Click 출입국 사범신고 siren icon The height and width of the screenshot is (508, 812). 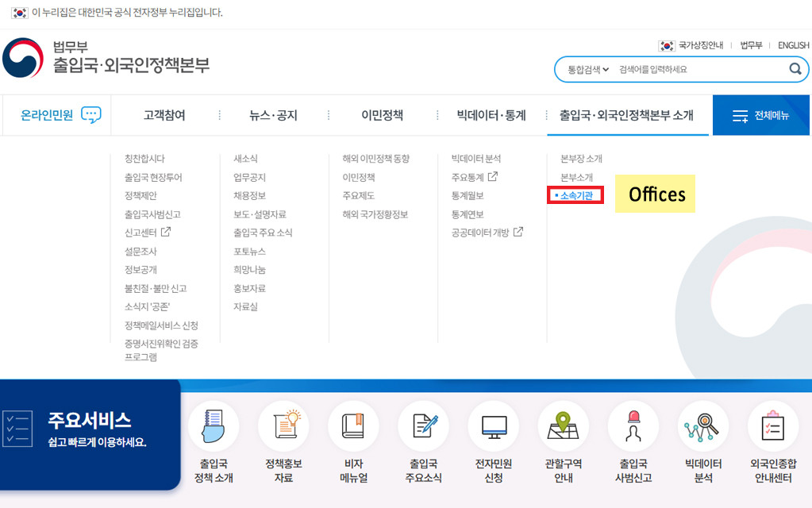(x=633, y=426)
